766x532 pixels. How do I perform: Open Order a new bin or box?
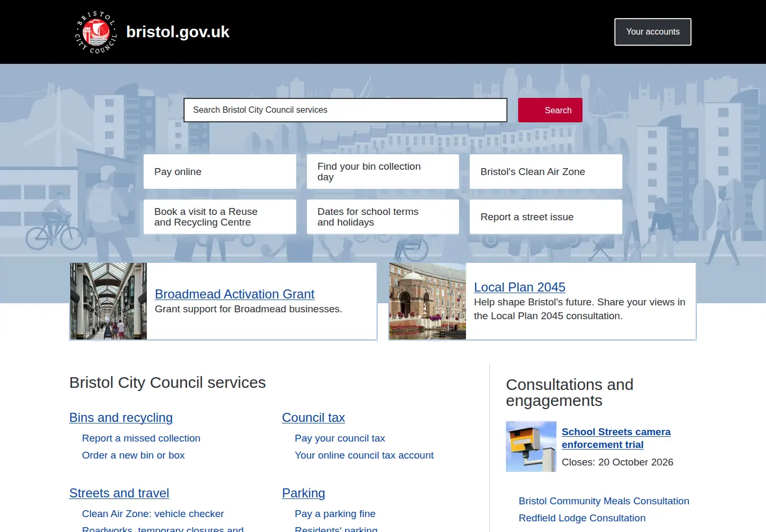(133, 455)
